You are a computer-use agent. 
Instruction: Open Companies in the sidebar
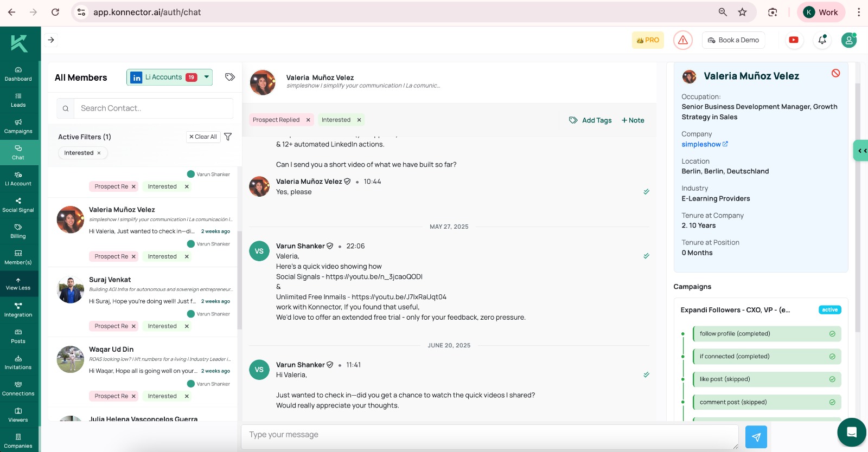coord(18,441)
